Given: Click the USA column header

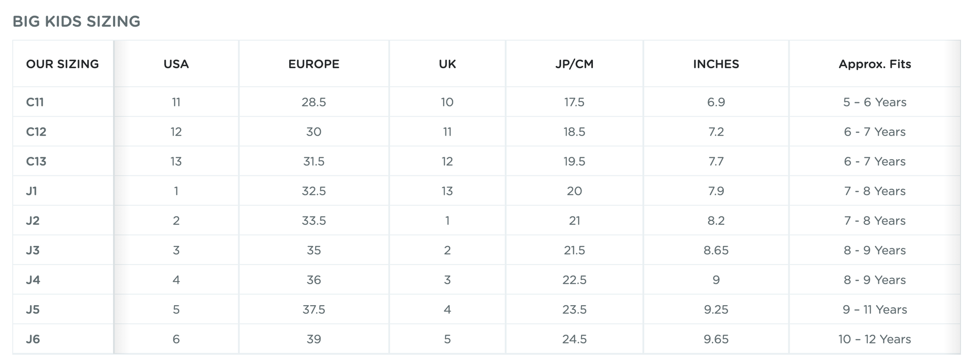Looking at the screenshot, I should (x=176, y=64).
